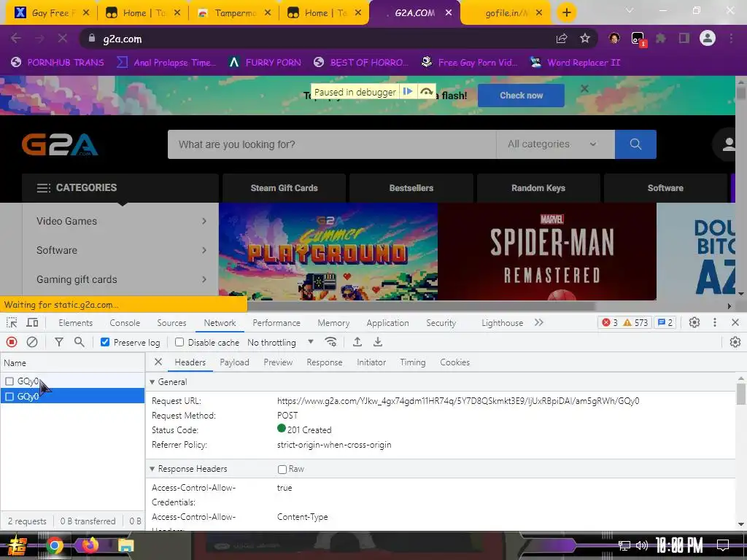Toggle Chrome side panel icon
This screenshot has height=560, width=747.
(684, 39)
